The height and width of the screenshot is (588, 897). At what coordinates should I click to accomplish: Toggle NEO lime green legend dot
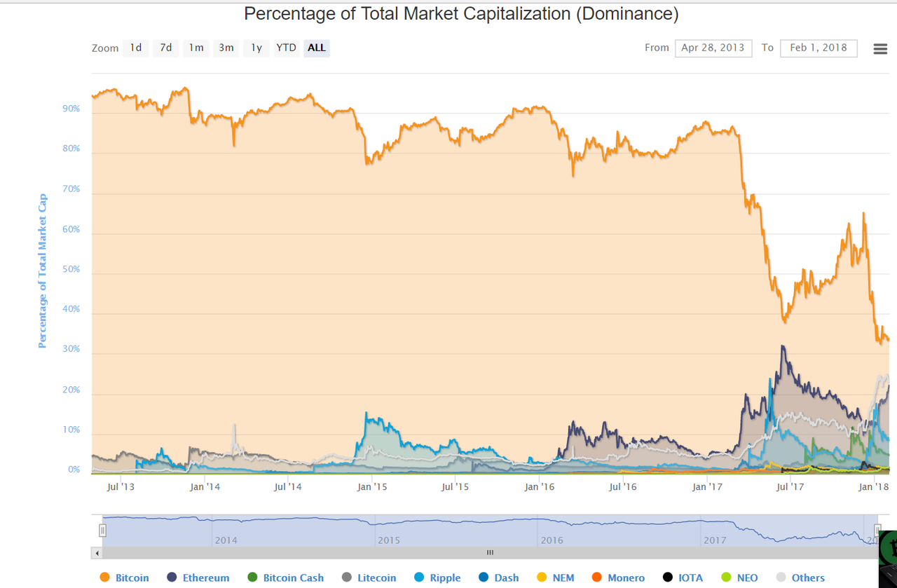tap(726, 577)
